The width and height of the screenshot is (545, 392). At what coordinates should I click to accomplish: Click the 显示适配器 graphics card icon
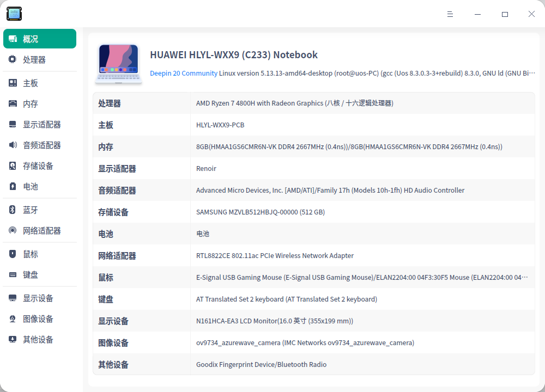click(13, 124)
